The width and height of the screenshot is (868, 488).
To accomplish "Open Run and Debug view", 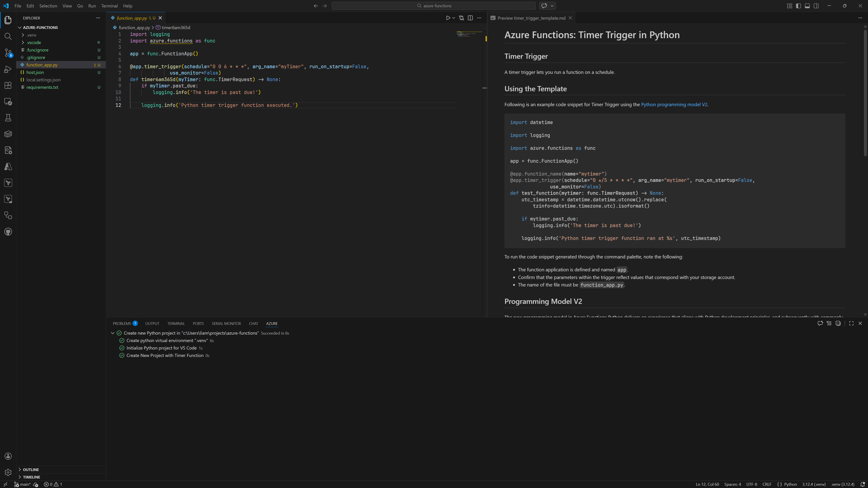I will [x=8, y=69].
